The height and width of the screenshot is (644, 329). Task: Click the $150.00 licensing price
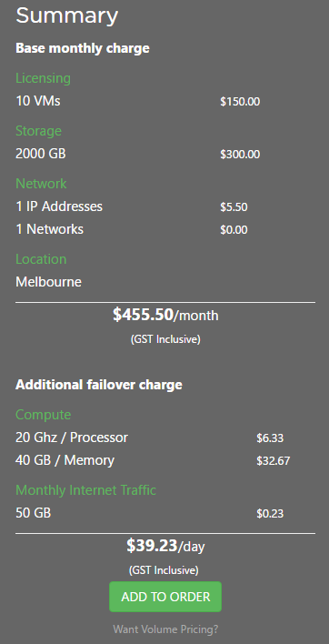(x=240, y=102)
